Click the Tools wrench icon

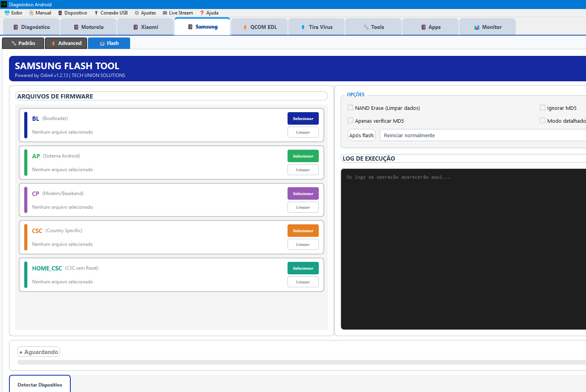(366, 27)
